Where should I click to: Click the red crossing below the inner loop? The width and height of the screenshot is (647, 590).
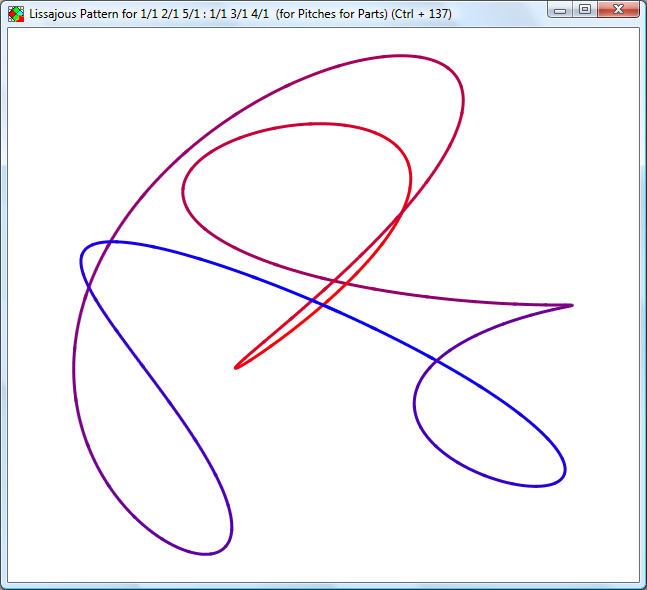point(402,212)
